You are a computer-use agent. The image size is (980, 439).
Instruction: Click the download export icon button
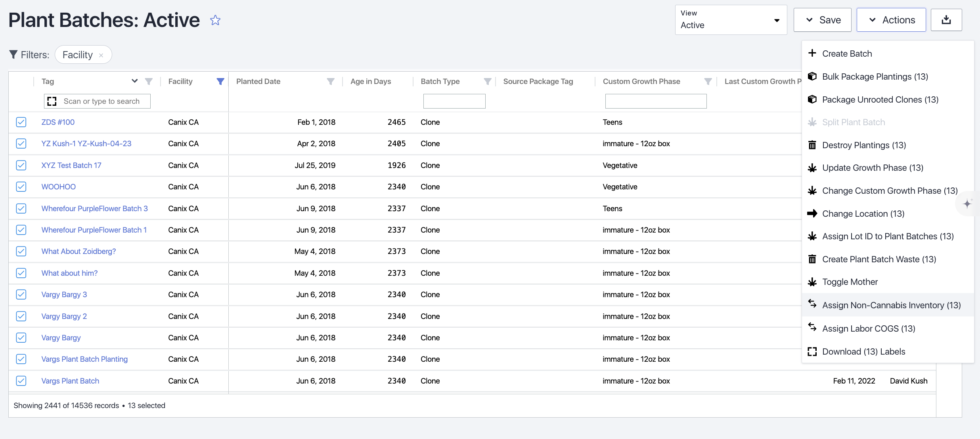tap(946, 20)
